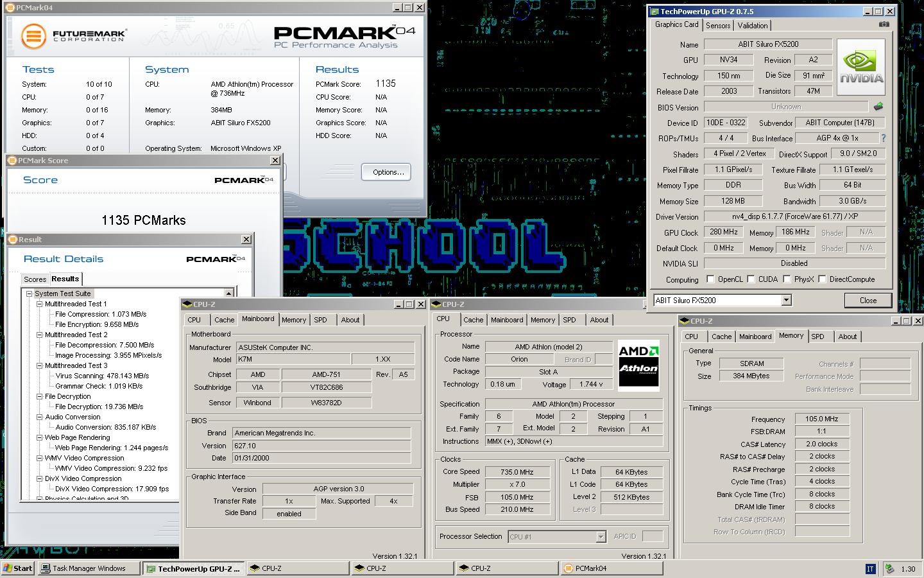Click the Bus Interface question mark icon
924x578 pixels.
tap(883, 138)
